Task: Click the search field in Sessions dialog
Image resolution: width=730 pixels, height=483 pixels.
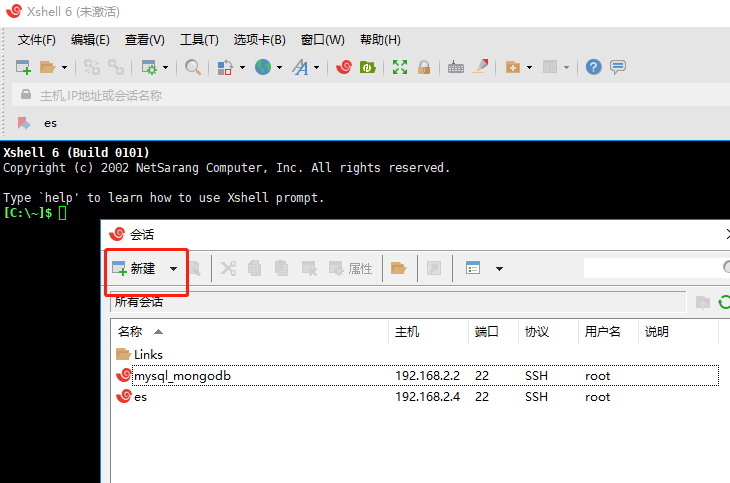Action: click(x=656, y=268)
